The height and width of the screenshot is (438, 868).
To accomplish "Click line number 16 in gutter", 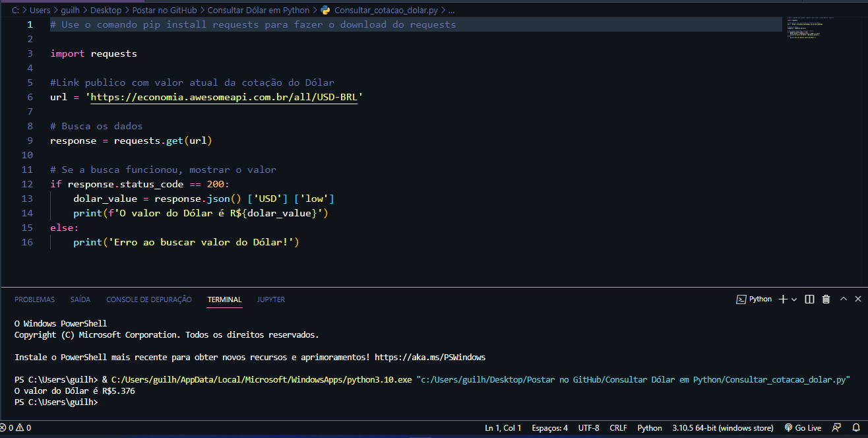I will pos(27,242).
